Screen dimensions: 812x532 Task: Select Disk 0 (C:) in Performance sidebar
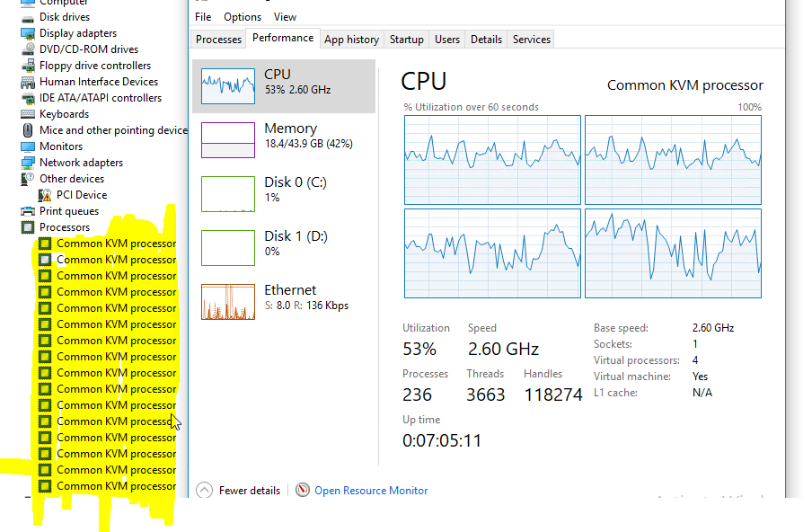pos(227,193)
